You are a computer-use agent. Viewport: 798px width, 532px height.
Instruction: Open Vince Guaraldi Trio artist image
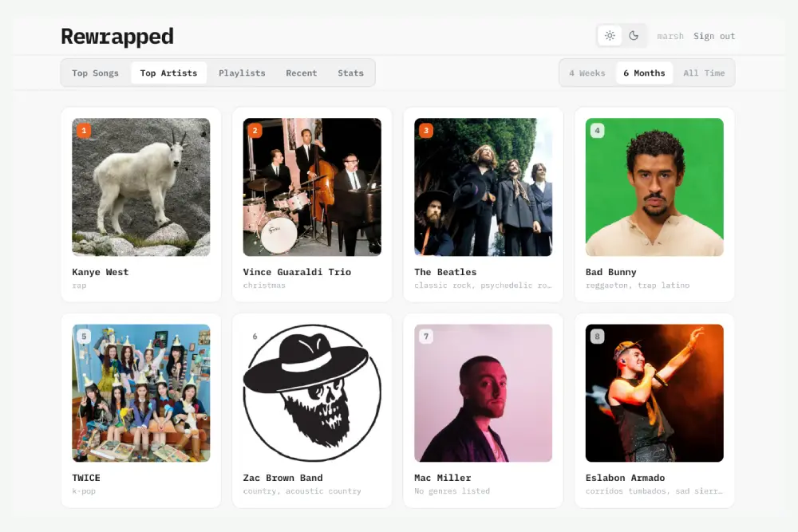click(312, 187)
